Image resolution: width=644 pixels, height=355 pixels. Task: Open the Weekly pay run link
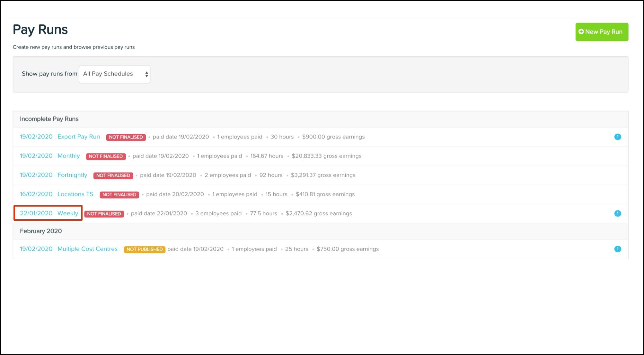pos(67,213)
